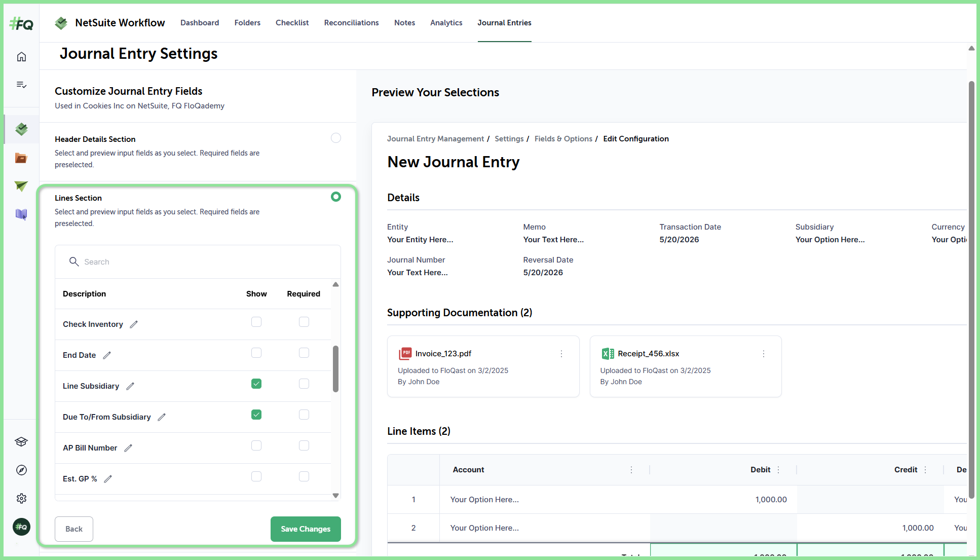Click the Back button
This screenshot has height=560, width=980.
tap(74, 529)
